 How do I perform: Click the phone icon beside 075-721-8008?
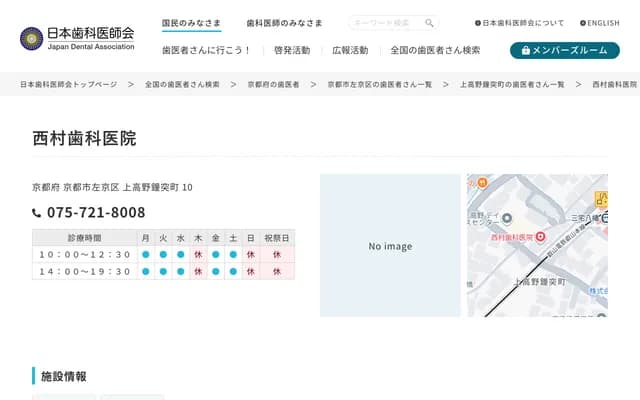(37, 213)
